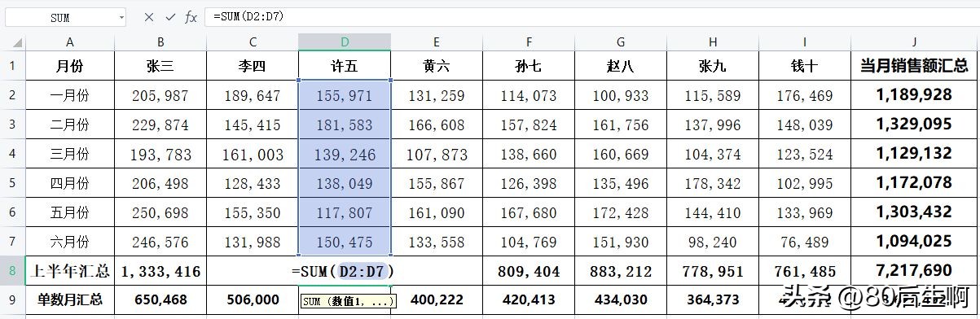
Task: Click the total cell 1,189,928
Action: point(914,95)
